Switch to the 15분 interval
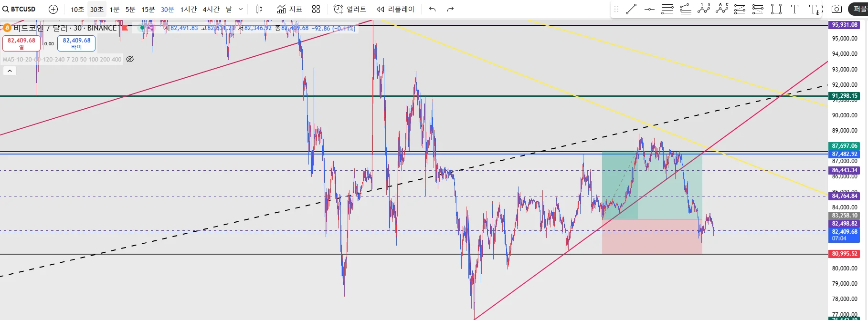The image size is (868, 320). (x=148, y=9)
